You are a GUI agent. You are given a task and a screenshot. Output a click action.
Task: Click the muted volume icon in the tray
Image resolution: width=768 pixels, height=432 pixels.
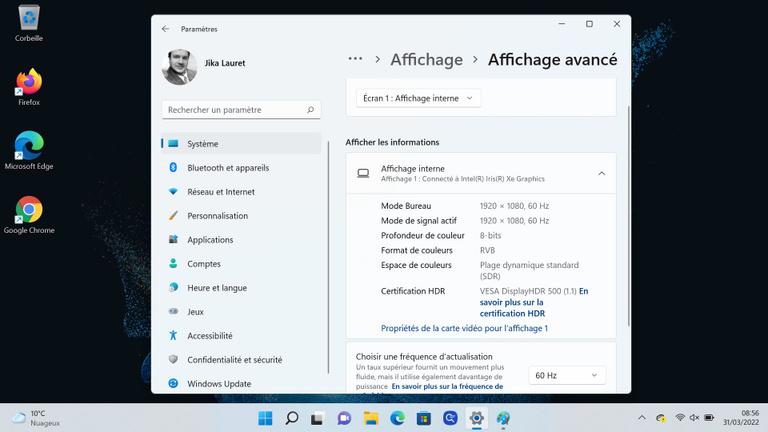[x=694, y=418]
